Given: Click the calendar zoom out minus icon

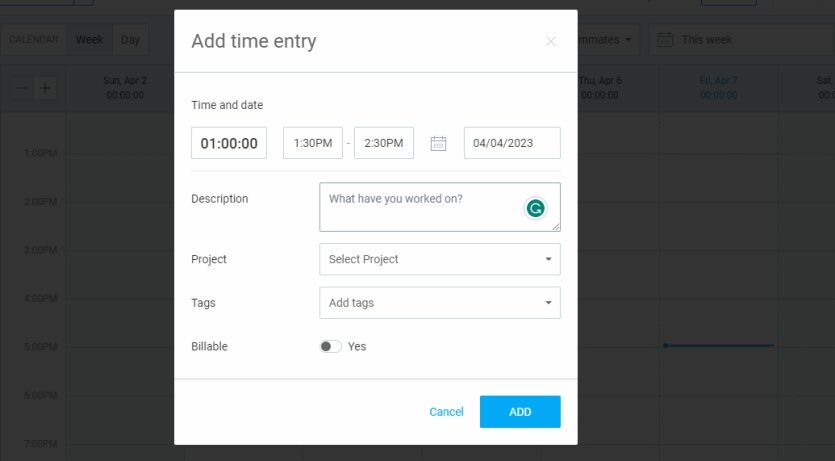Looking at the screenshot, I should click(x=22, y=88).
